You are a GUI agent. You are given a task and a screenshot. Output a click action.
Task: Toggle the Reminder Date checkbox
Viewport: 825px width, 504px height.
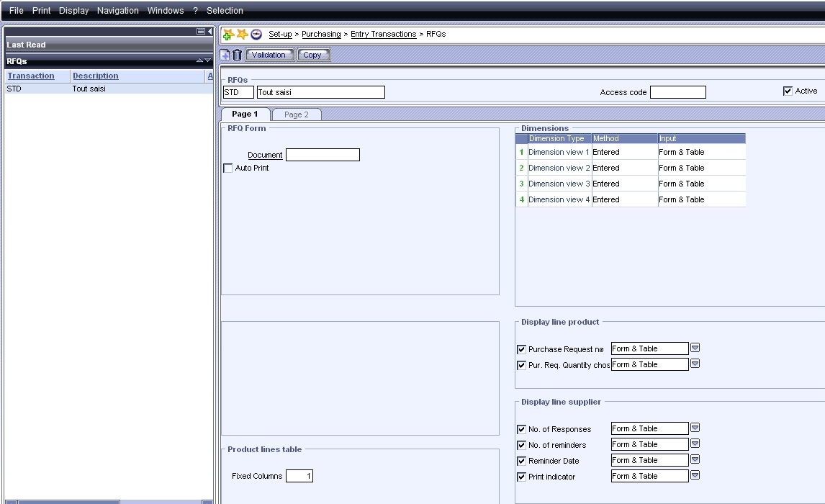pyautogui.click(x=522, y=461)
